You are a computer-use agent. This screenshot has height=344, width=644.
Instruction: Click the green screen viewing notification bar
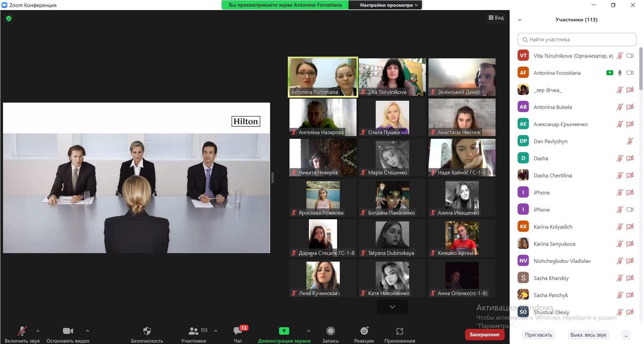point(285,5)
